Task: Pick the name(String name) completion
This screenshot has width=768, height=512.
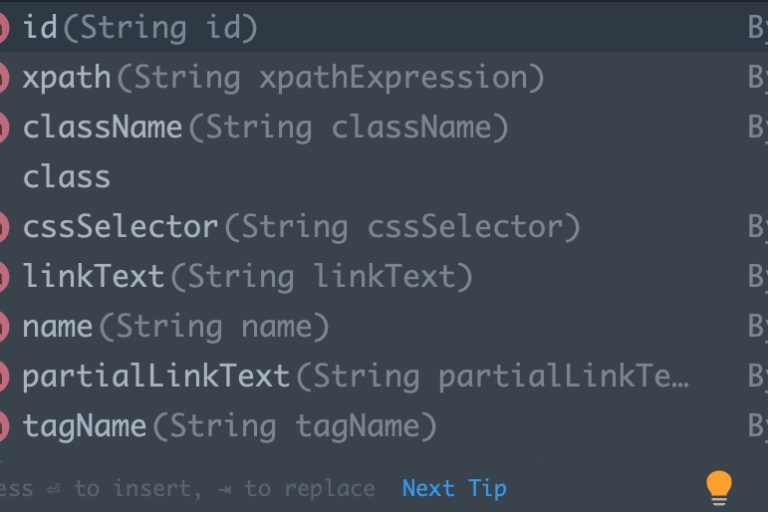Action: click(176, 327)
